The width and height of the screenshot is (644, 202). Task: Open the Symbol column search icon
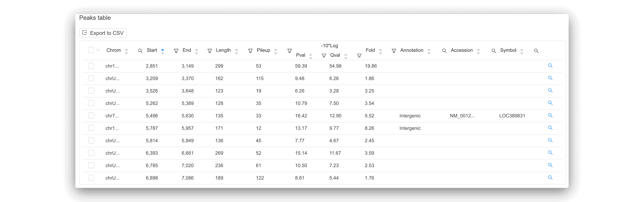[536, 51]
